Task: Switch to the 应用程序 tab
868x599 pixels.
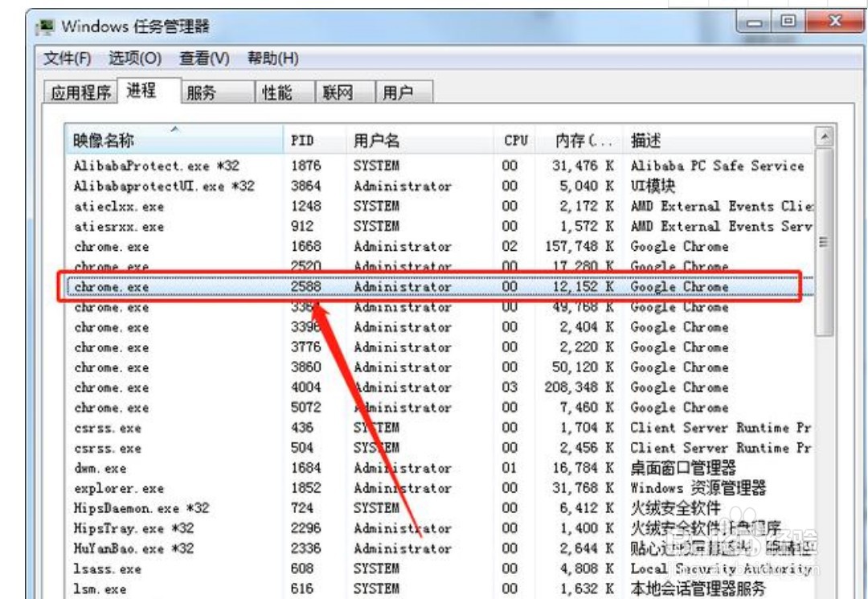Action: (x=81, y=92)
